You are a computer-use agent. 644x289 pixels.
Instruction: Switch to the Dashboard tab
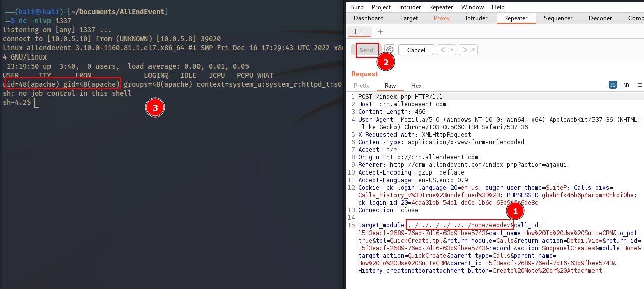369,18
